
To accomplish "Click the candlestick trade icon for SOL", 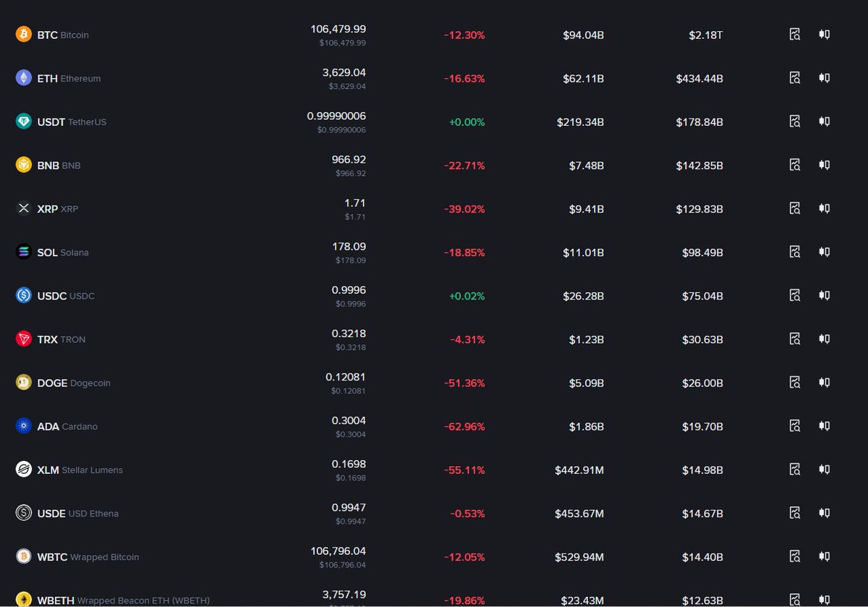I will click(x=824, y=252).
